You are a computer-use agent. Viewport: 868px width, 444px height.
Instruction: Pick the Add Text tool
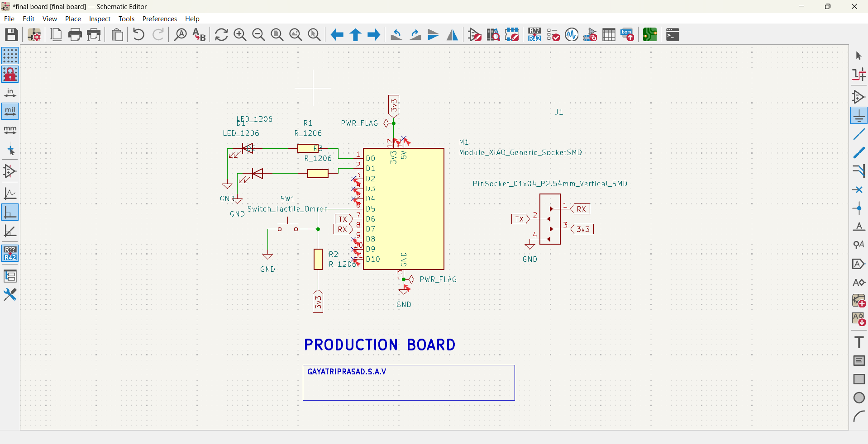[x=859, y=342]
